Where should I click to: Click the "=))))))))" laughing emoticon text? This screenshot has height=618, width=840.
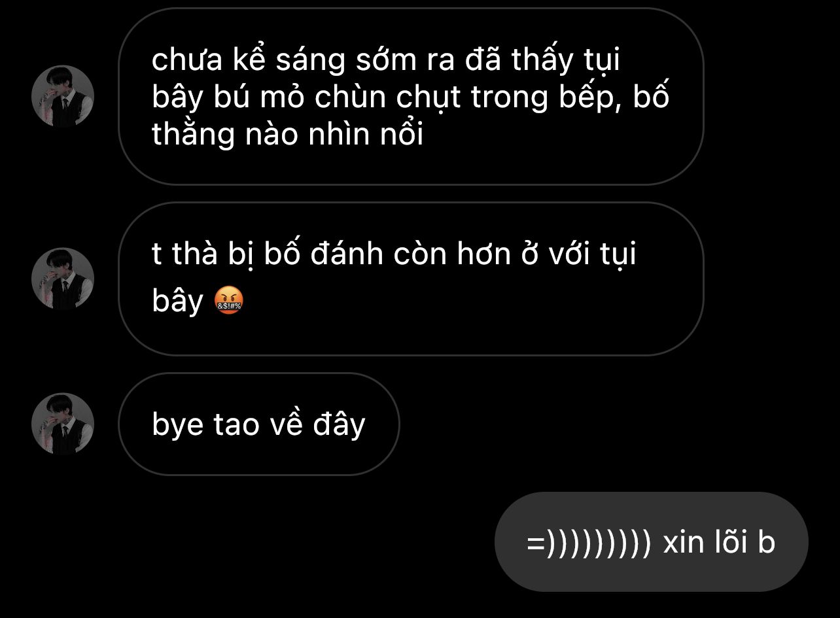(589, 543)
